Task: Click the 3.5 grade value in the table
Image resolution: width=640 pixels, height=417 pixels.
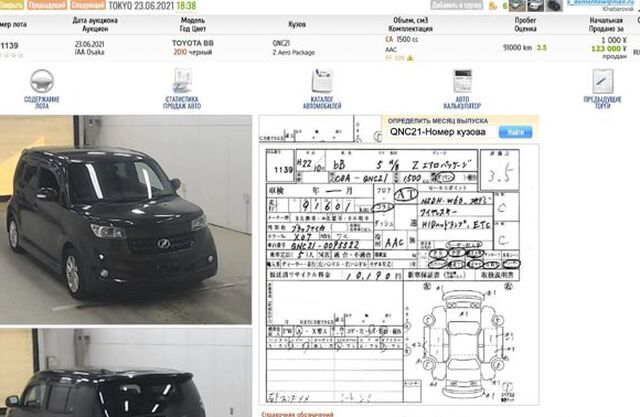Action: [541, 48]
